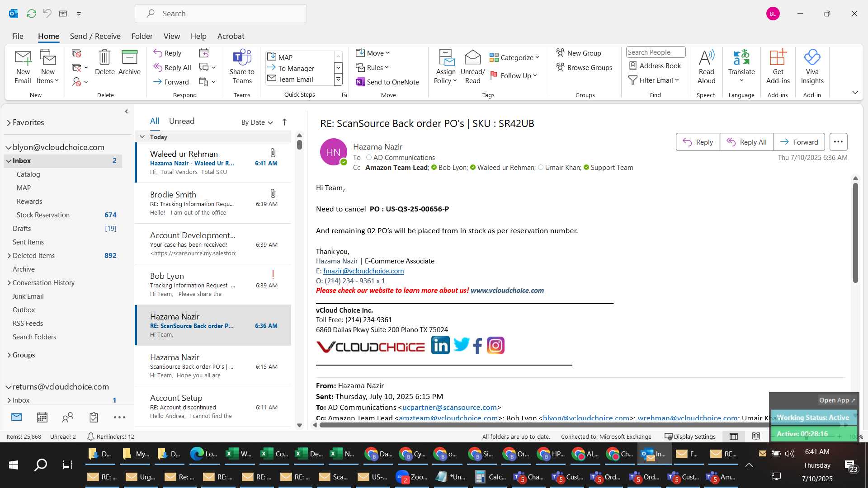The width and height of the screenshot is (868, 488).
Task: Open Get Add-ins
Action: coord(778,67)
